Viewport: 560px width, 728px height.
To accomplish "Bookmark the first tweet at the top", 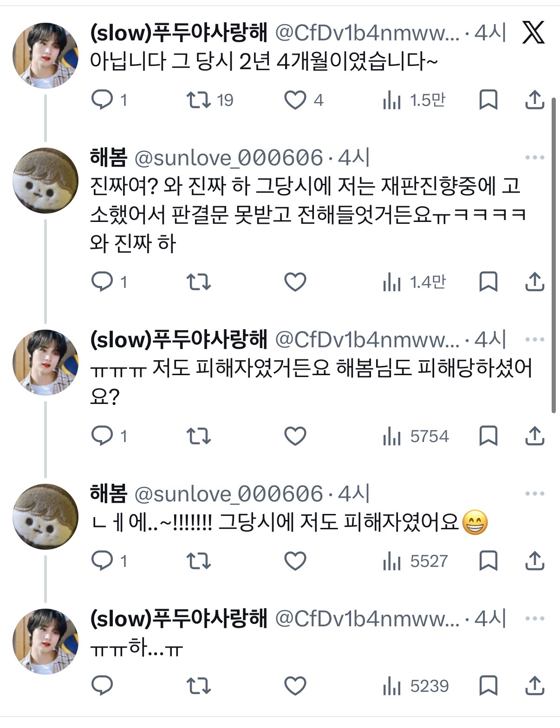I will [x=488, y=100].
